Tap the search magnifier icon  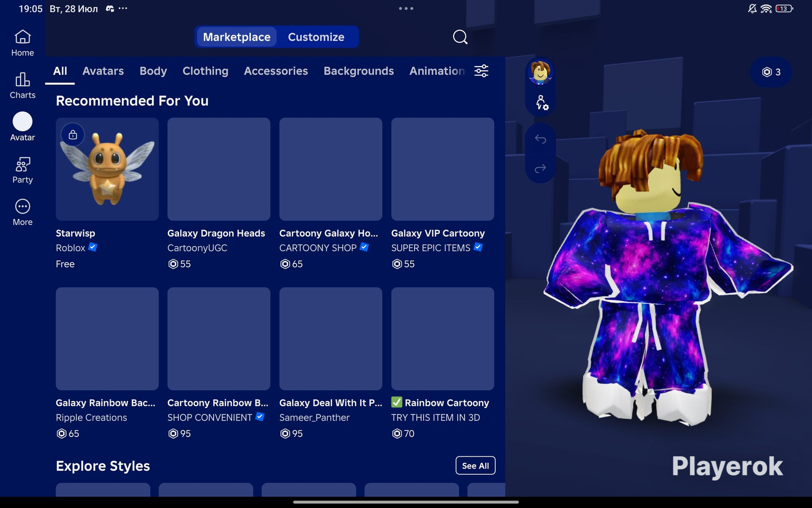pos(460,37)
